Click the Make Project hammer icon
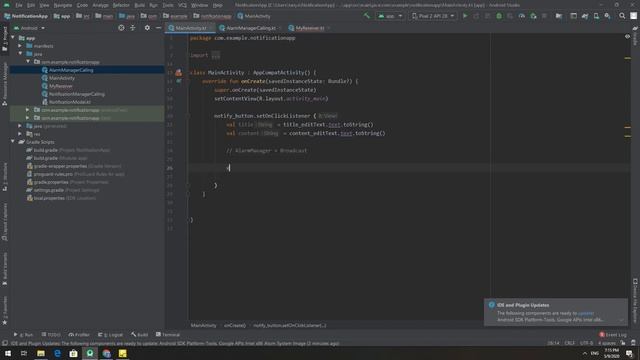This screenshot has width=640, height=360. coord(367,16)
